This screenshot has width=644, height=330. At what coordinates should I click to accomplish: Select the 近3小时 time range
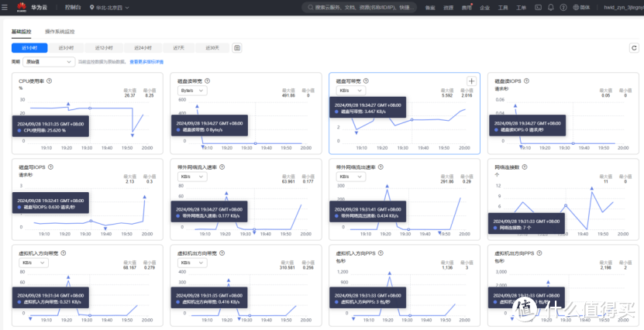click(66, 47)
